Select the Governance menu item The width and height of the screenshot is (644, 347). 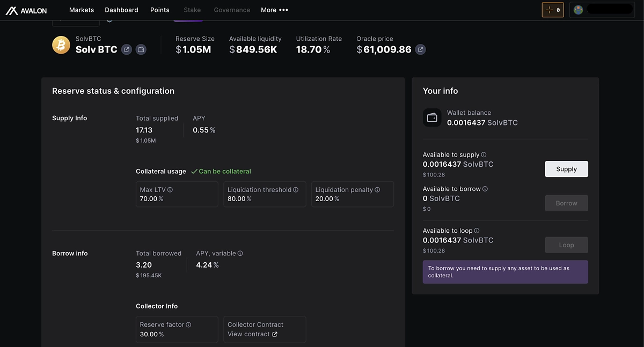click(x=232, y=10)
